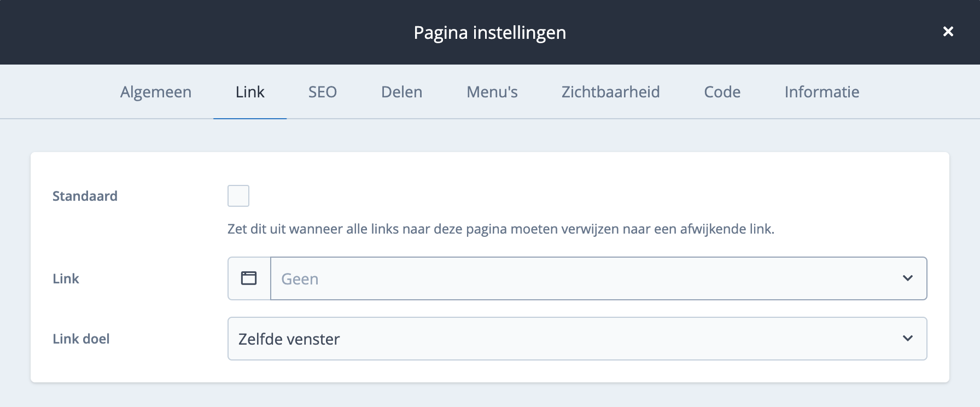Switch to the Menu's tab

click(x=492, y=92)
